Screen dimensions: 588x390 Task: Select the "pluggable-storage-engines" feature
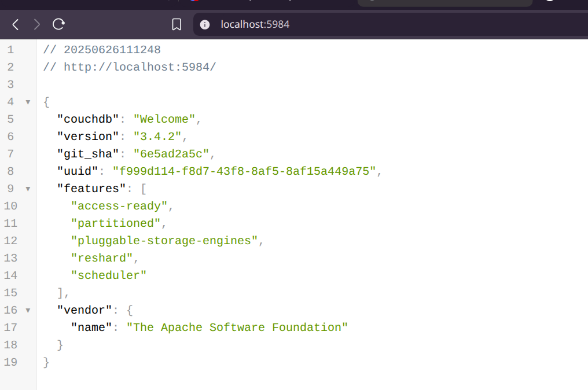click(x=164, y=240)
